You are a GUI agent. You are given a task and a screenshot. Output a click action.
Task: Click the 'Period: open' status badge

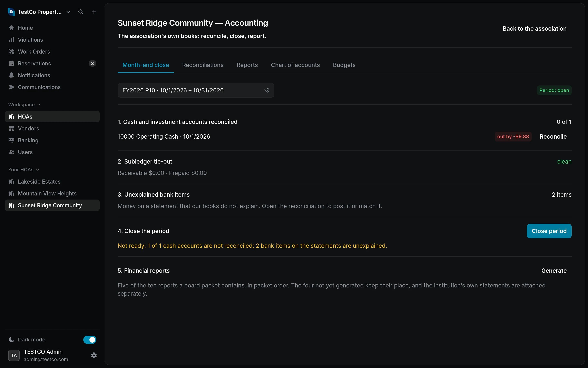pos(554,90)
